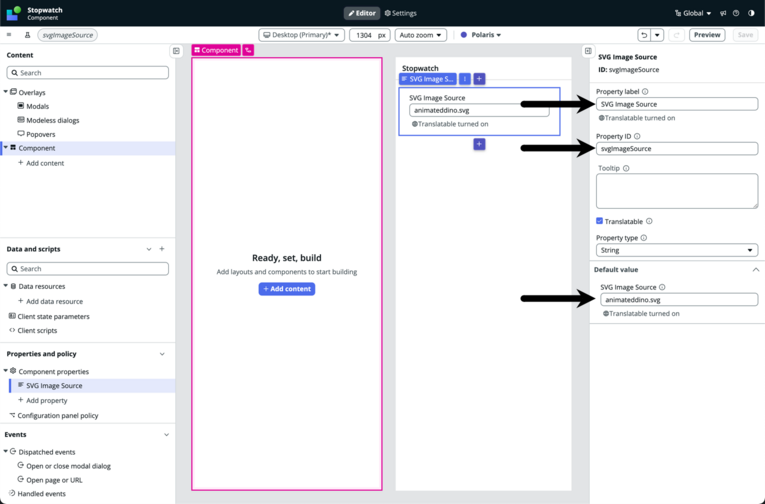Click the plus beside SVG Image tag kebab

479,79
